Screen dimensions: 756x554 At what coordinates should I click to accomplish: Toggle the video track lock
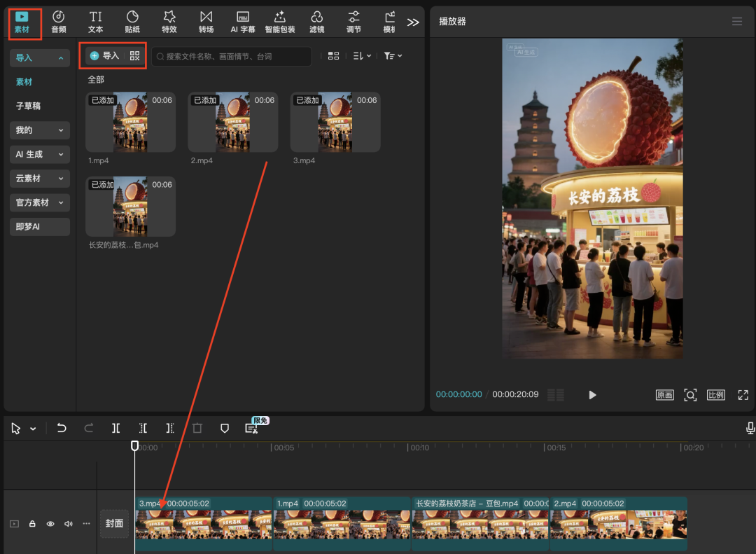point(32,524)
